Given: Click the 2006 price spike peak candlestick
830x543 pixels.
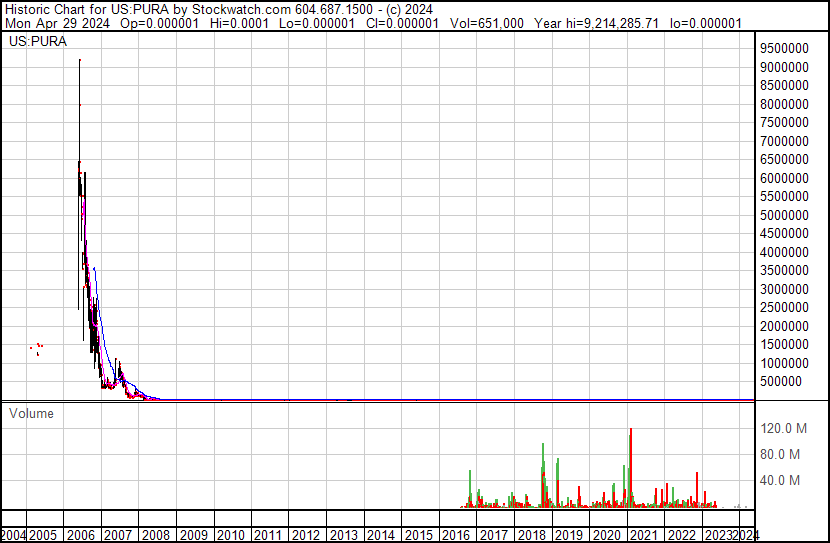Looking at the screenshot, I should click(79, 111).
